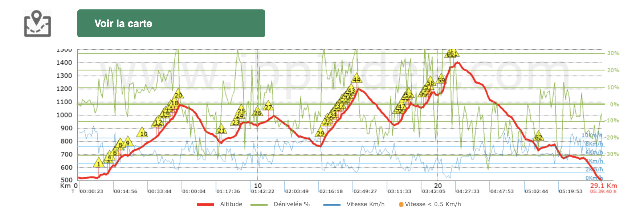The height and width of the screenshot is (215, 644).
Task: Click the red Altitude legend swatch
Action: point(205,204)
